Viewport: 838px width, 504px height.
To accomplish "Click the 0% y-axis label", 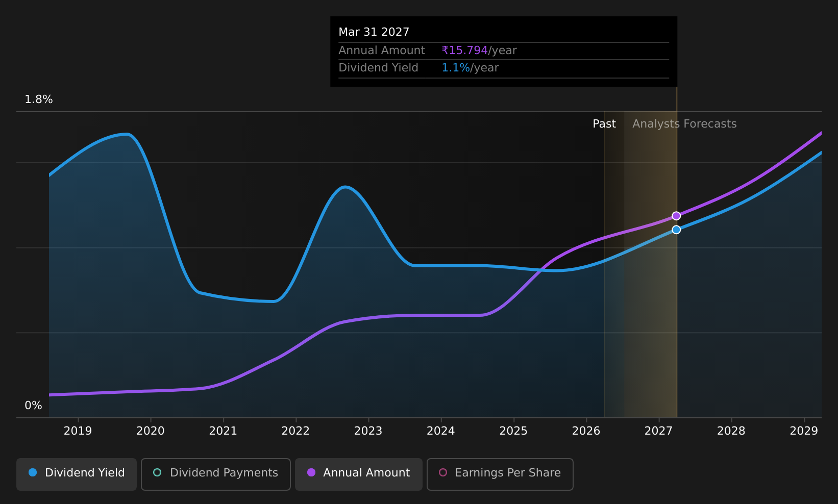I will [x=34, y=406].
